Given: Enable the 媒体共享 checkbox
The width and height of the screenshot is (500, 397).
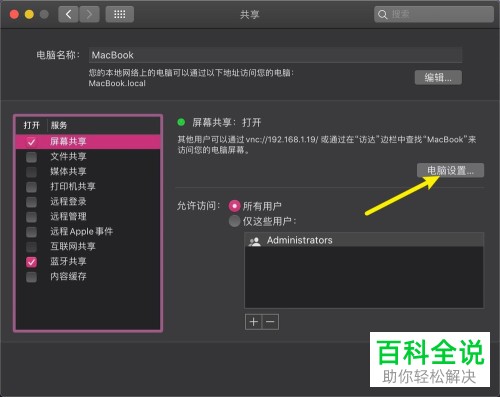Looking at the screenshot, I should (x=31, y=172).
